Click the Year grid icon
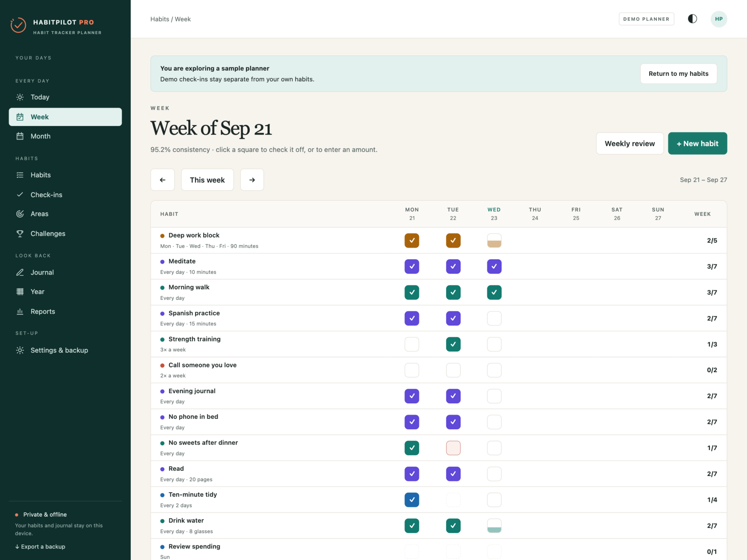The height and width of the screenshot is (560, 747). (20, 292)
